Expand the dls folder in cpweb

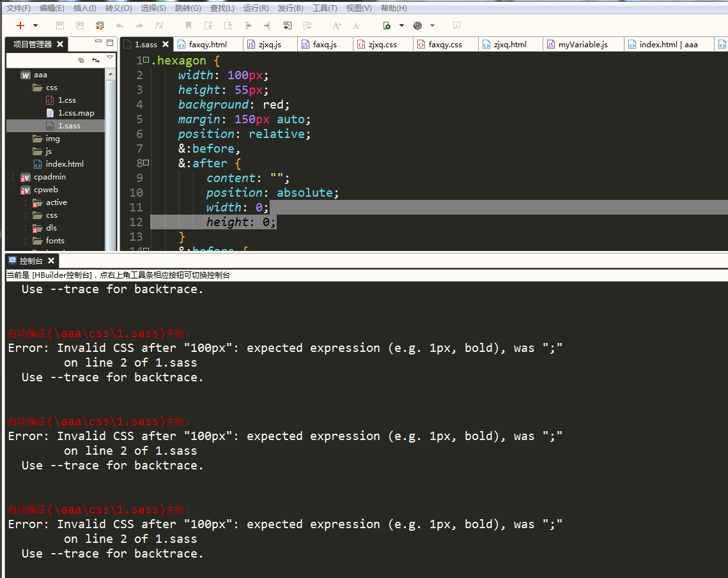click(25, 228)
